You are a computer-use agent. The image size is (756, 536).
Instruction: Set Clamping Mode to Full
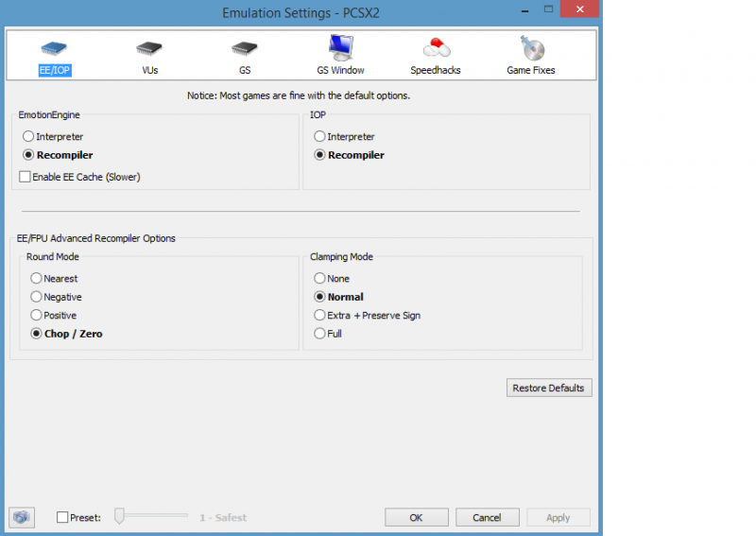[328, 334]
